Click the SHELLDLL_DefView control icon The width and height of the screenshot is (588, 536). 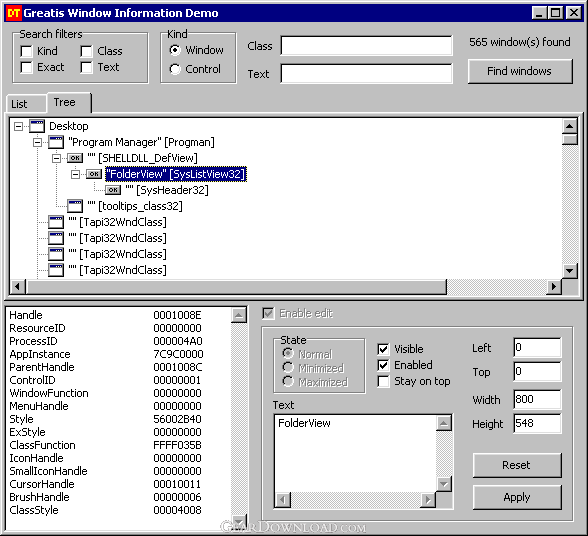(x=75, y=158)
